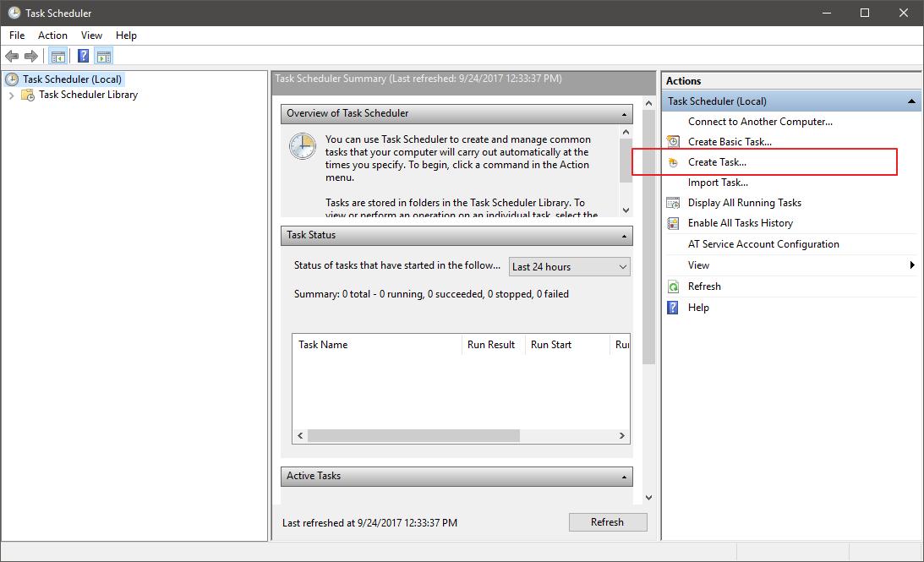This screenshot has width=924, height=562.
Task: Expand the Task Scheduler Library tree node
Action: click(x=11, y=95)
